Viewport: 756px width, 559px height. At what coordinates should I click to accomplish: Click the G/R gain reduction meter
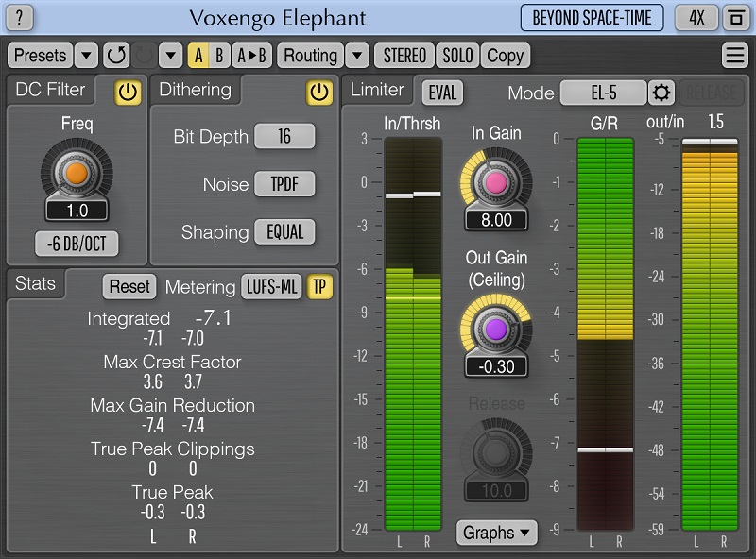(605, 334)
